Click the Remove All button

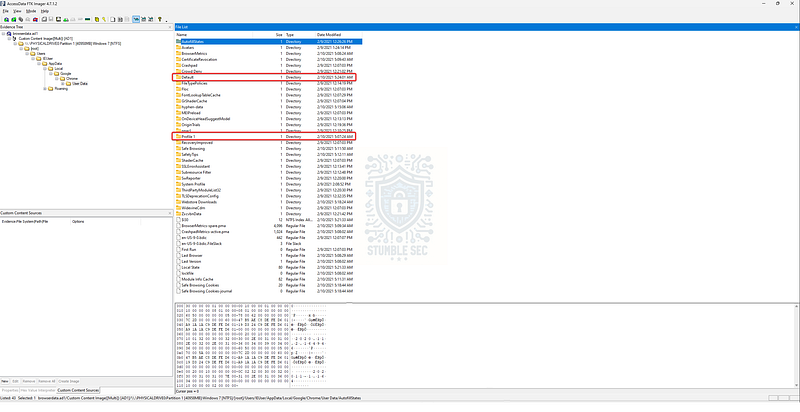click(47, 381)
